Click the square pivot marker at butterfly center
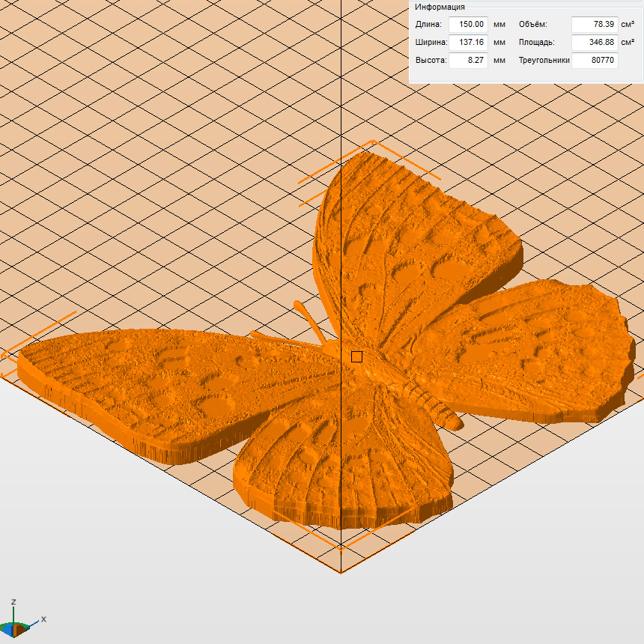Viewport: 644px width, 644px height. [356, 356]
